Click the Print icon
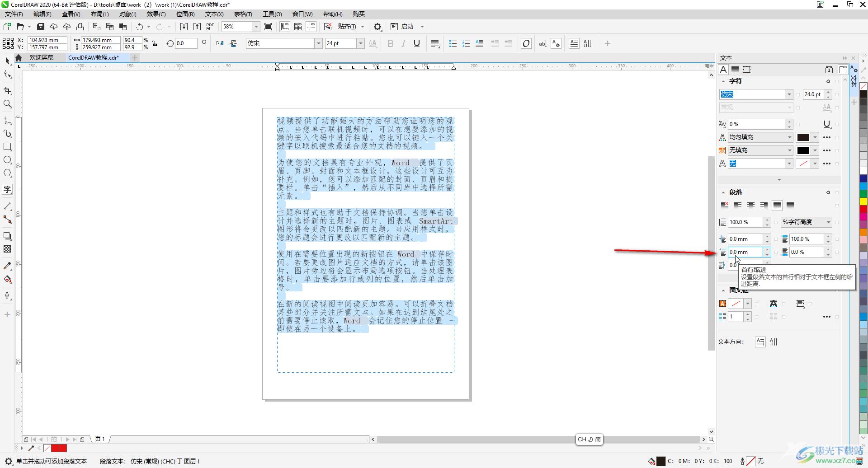This screenshot has height=468, width=868. point(80,27)
